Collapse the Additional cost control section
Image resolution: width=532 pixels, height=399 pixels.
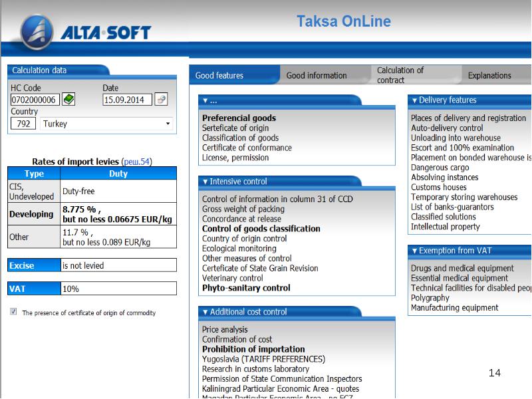coord(205,312)
